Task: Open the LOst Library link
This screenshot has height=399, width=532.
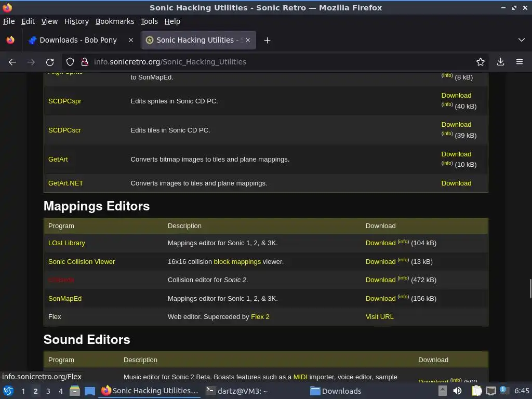Action: (x=66, y=243)
